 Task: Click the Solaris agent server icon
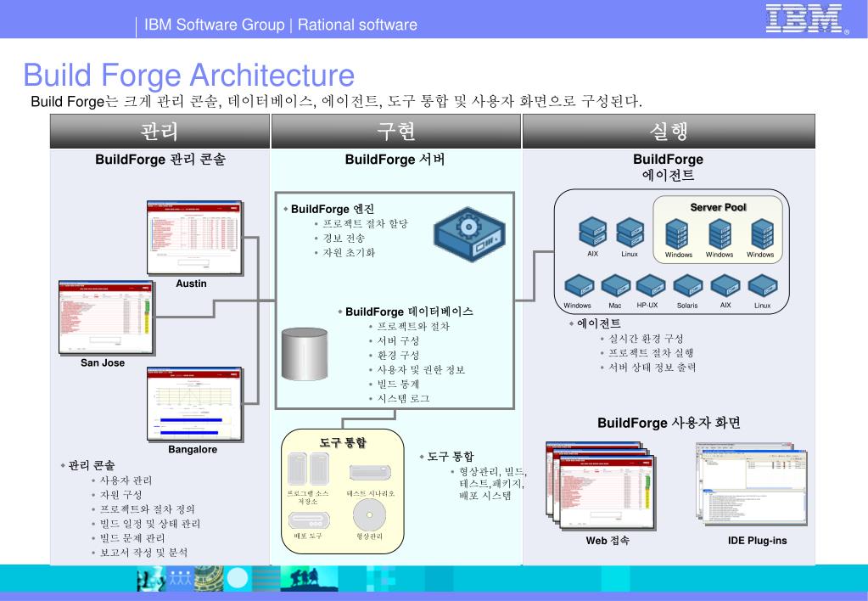coord(688,286)
